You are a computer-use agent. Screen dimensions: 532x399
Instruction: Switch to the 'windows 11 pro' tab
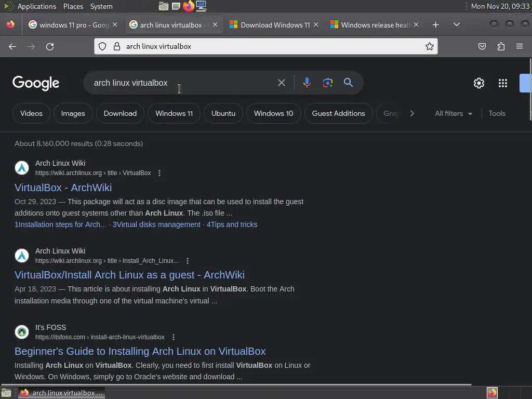[73, 25]
